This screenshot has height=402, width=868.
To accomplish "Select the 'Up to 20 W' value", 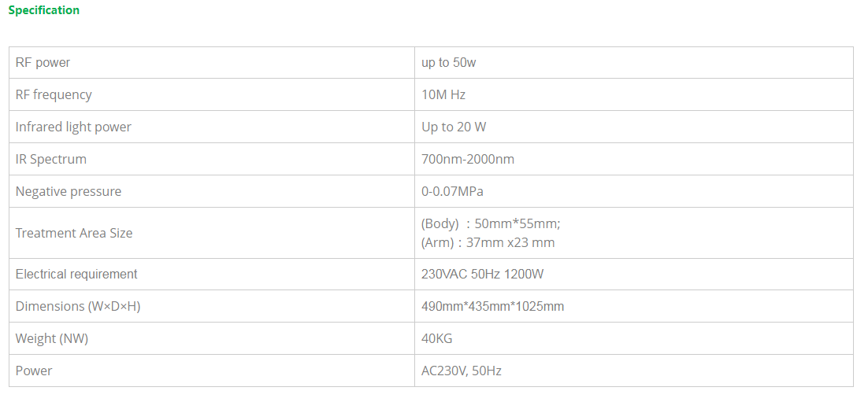I will click(454, 127).
